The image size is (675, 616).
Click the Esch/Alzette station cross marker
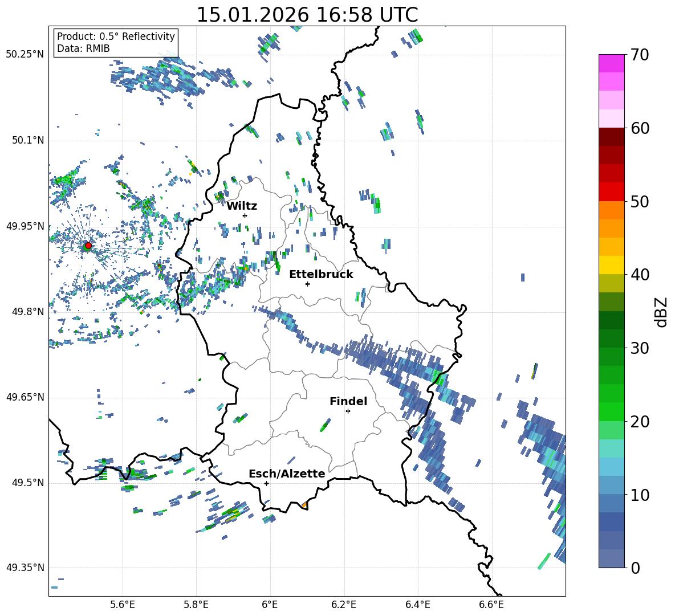(x=266, y=483)
